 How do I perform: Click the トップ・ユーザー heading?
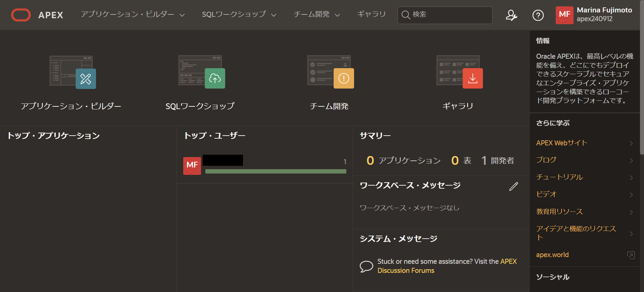215,136
